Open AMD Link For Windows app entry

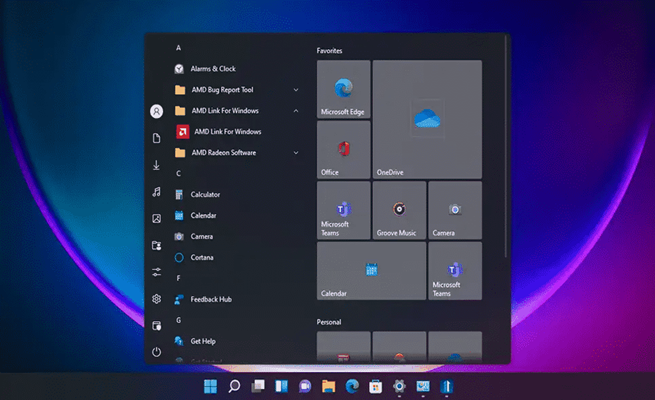[226, 131]
